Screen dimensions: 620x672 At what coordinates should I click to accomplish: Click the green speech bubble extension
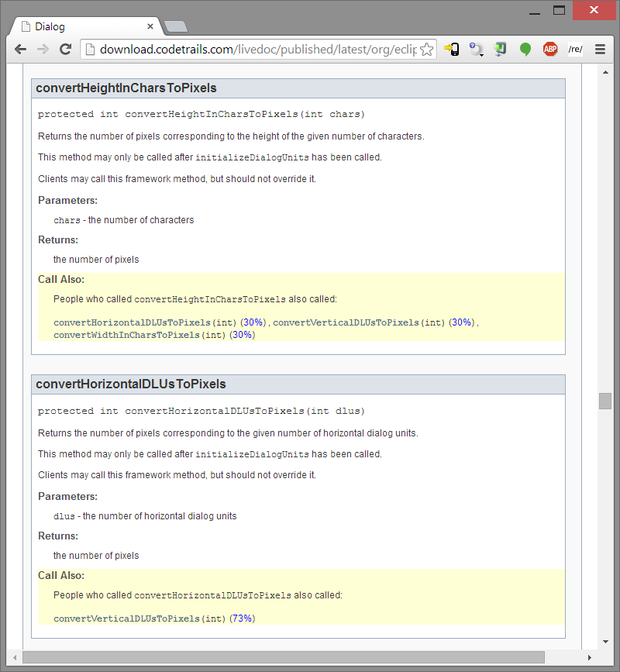[x=525, y=50]
